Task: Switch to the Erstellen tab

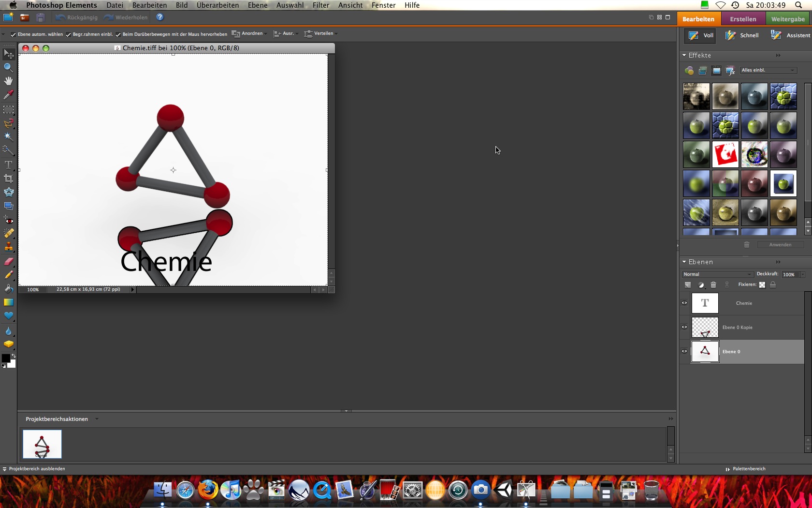Action: 743,19
